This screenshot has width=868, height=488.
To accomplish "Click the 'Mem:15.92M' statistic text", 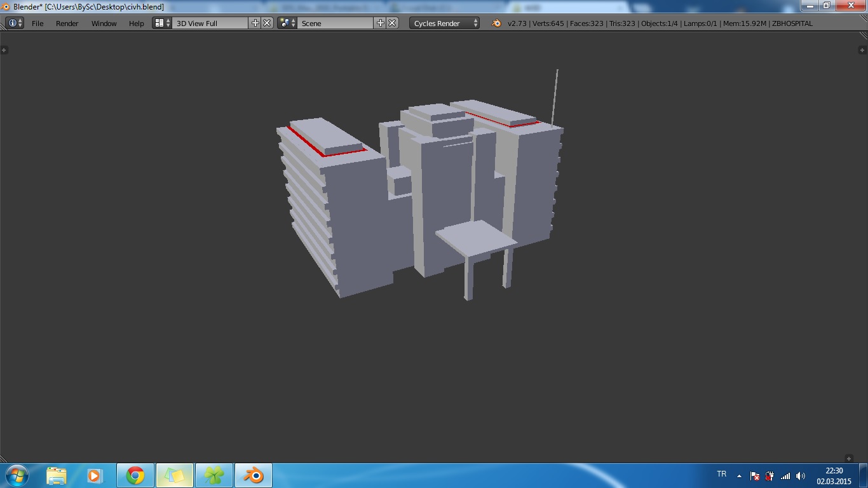I will [x=744, y=24].
